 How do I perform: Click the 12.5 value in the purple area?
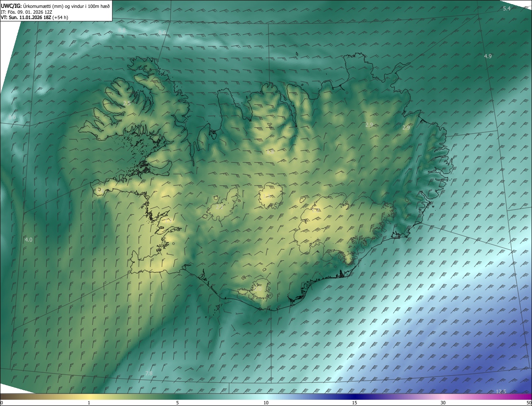pyautogui.click(x=501, y=391)
